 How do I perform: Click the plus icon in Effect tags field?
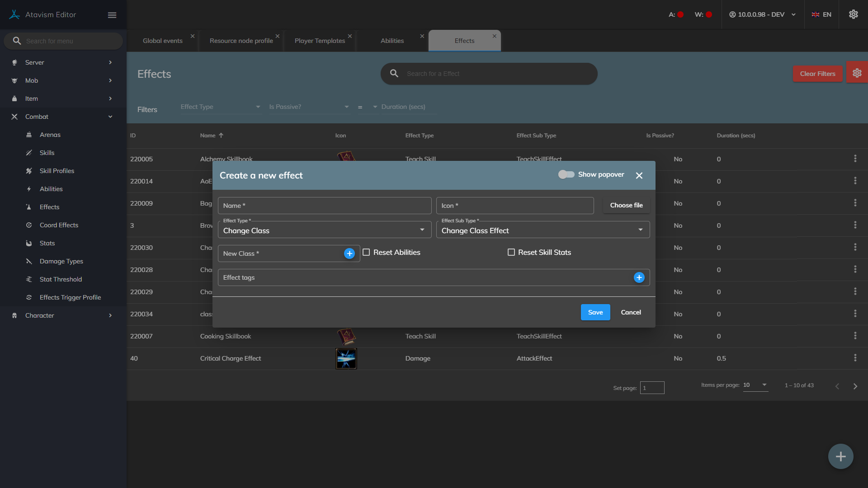pos(639,277)
